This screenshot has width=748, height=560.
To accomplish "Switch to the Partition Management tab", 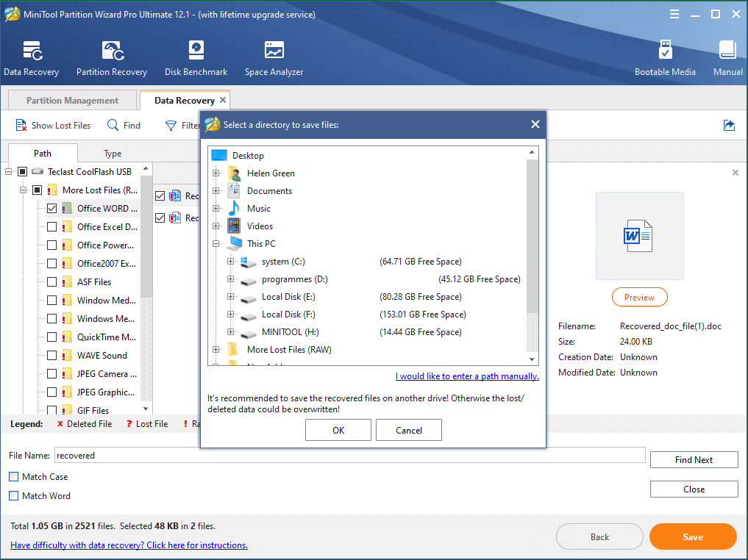I will pos(73,100).
